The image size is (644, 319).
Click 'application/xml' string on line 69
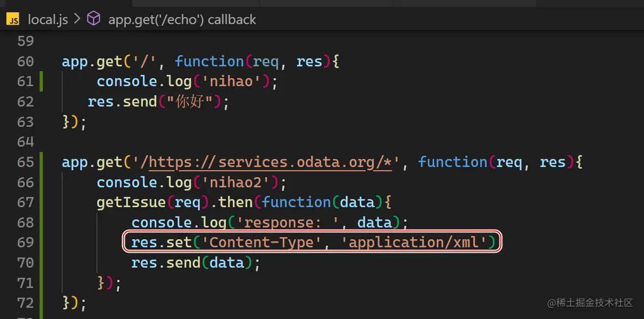click(x=413, y=242)
